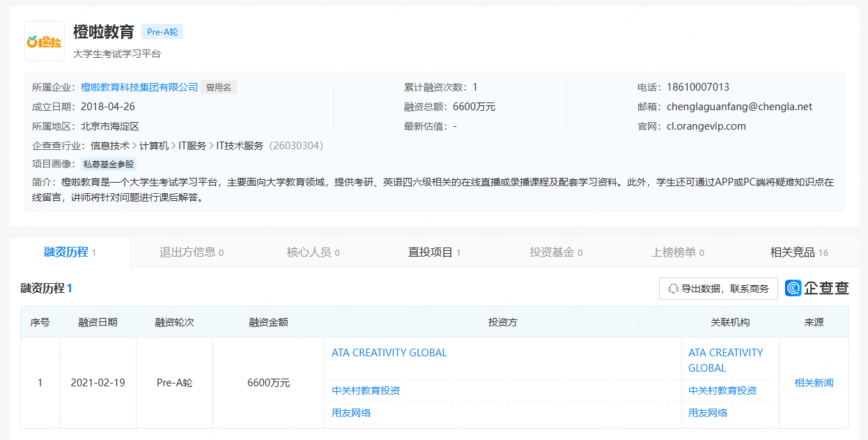This screenshot has width=868, height=440.
Task: Click 融资轮次 column header
Action: pyautogui.click(x=174, y=322)
